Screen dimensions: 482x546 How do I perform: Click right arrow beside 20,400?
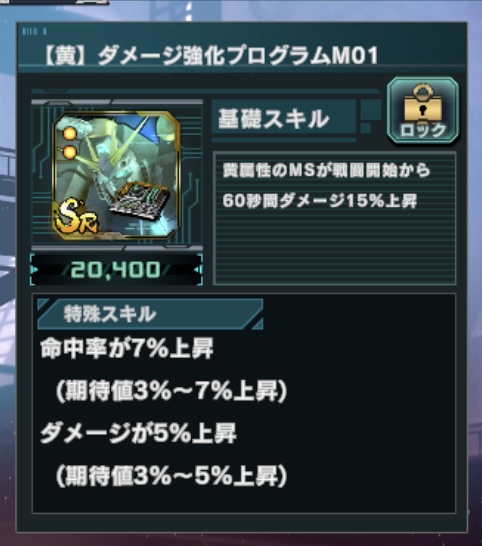[x=198, y=270]
